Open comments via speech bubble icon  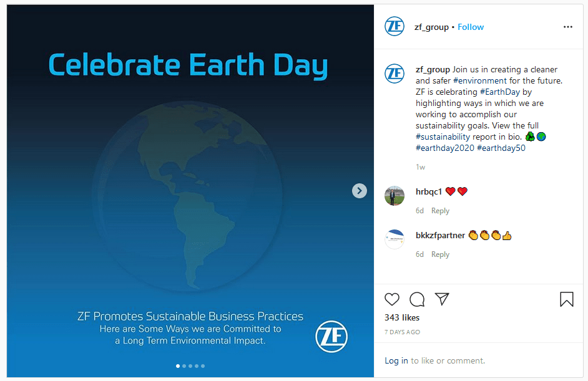click(x=417, y=299)
